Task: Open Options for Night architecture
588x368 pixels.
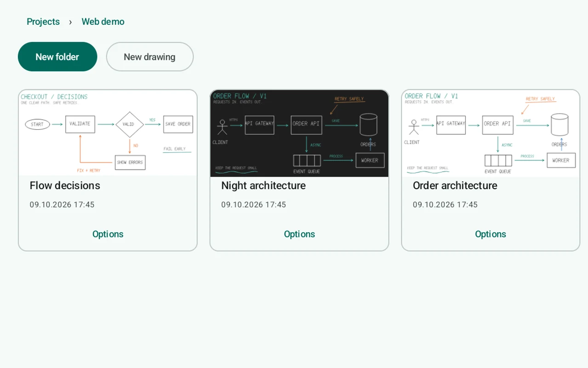Action: [300, 234]
